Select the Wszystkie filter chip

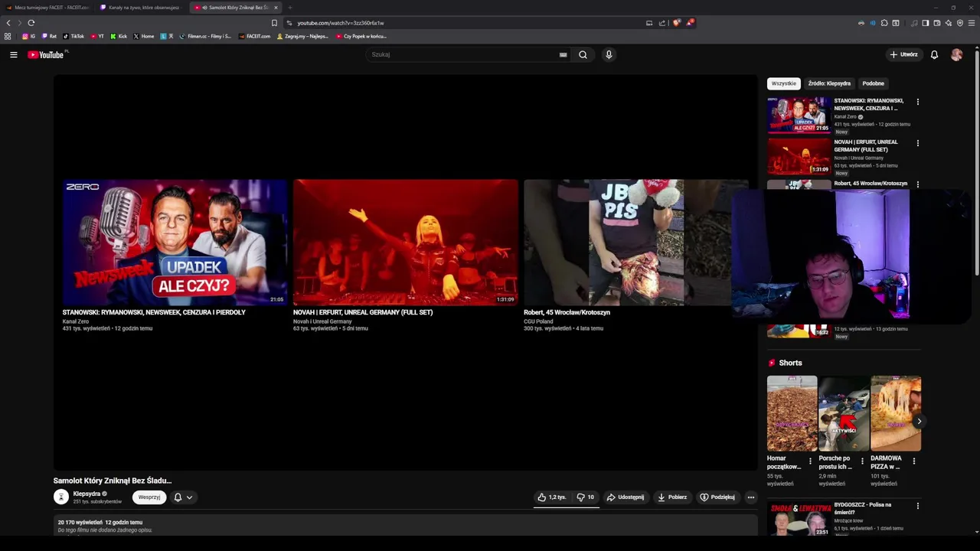tap(783, 83)
